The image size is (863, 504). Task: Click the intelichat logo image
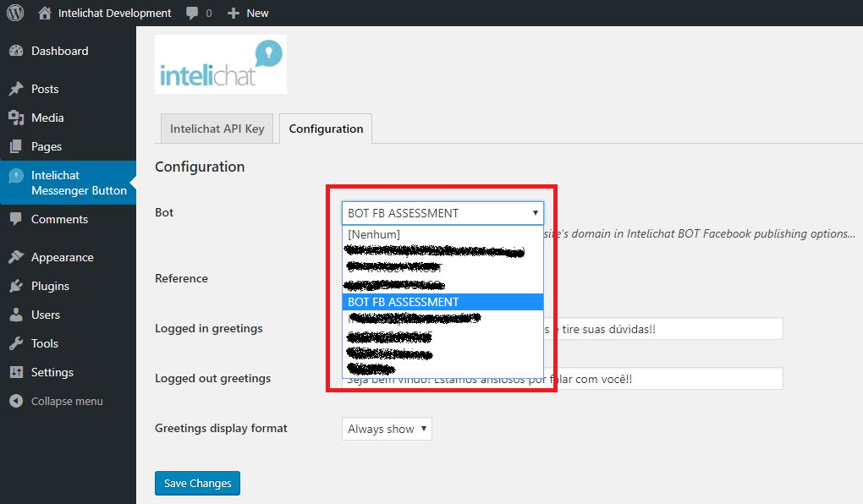click(x=221, y=63)
